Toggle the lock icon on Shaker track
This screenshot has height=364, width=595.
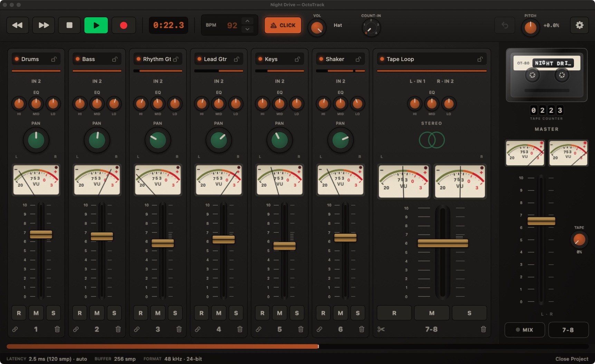(358, 59)
